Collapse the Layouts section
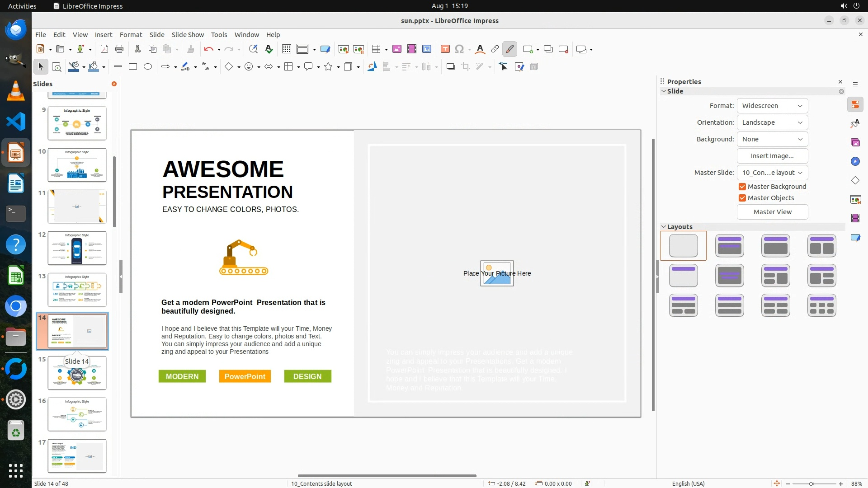 [x=664, y=227]
